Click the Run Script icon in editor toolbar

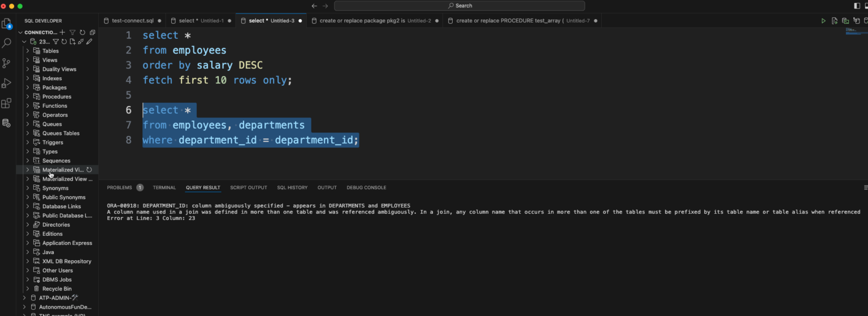[834, 21]
